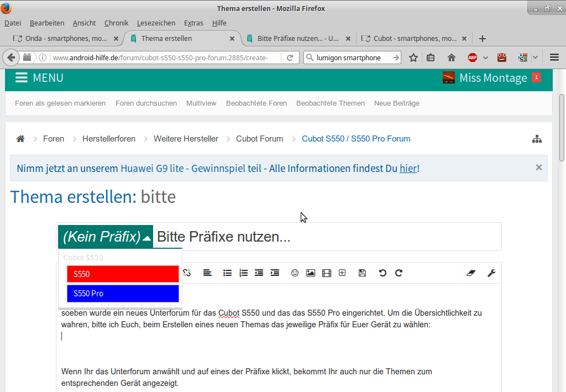Click the insert image icon

(x=311, y=273)
